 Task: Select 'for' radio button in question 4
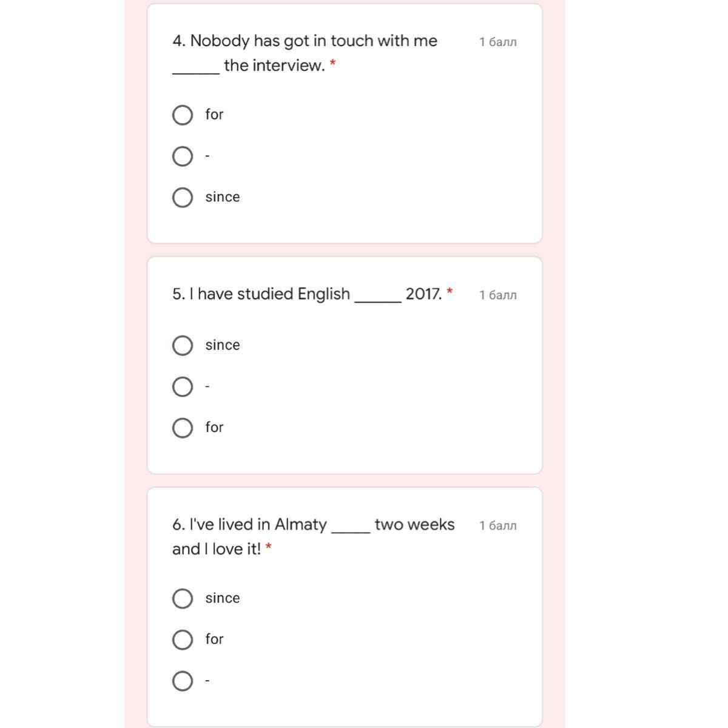point(183,115)
